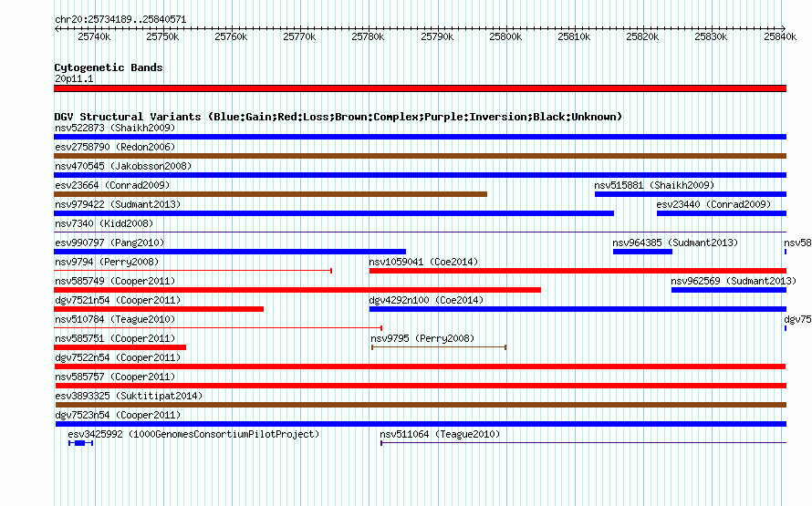The height and width of the screenshot is (506, 812).
Task: Open dgv7521n54 (Cooper2011) label
Action: click(x=118, y=300)
